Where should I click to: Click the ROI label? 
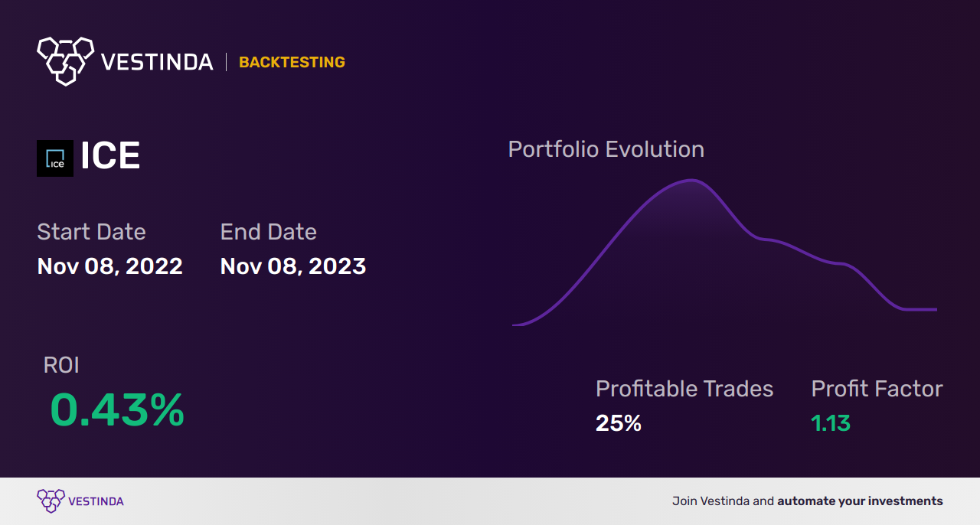pyautogui.click(x=61, y=366)
